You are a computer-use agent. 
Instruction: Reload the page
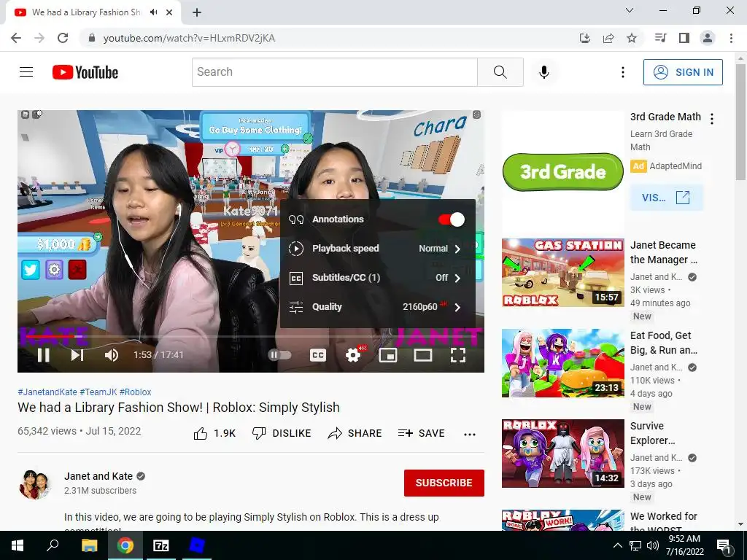[63, 38]
